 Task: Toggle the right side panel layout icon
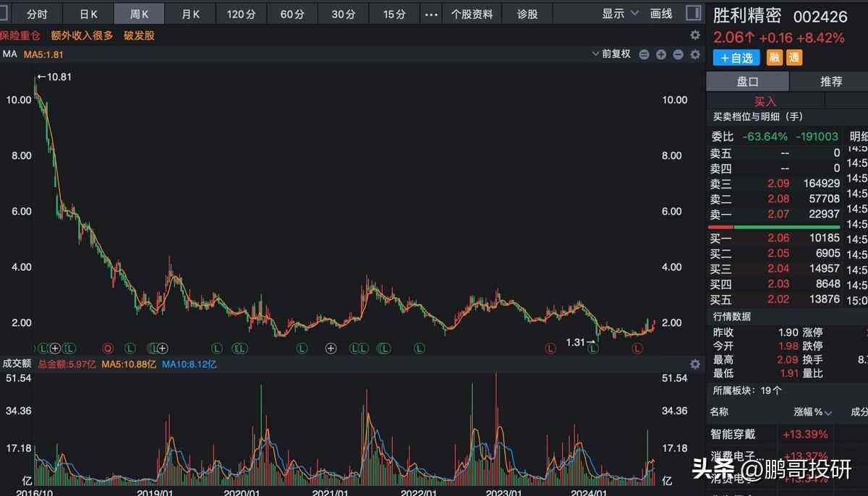click(x=693, y=14)
